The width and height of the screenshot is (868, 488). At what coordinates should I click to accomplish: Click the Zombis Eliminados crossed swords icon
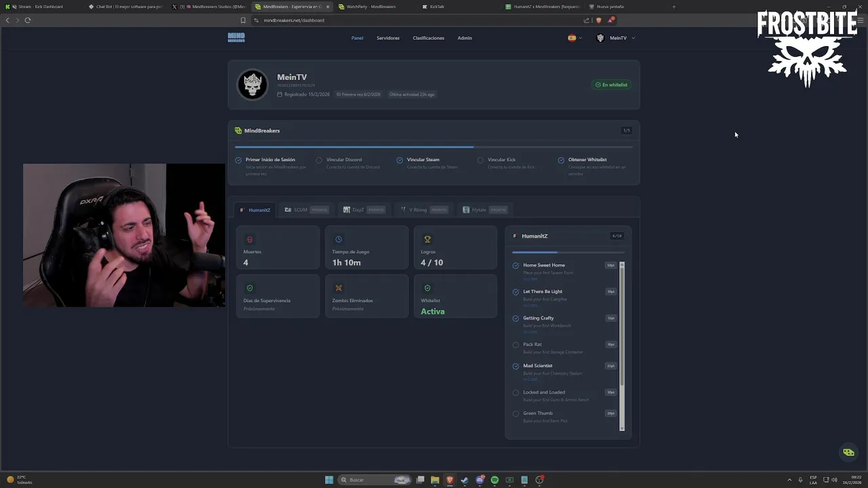338,288
